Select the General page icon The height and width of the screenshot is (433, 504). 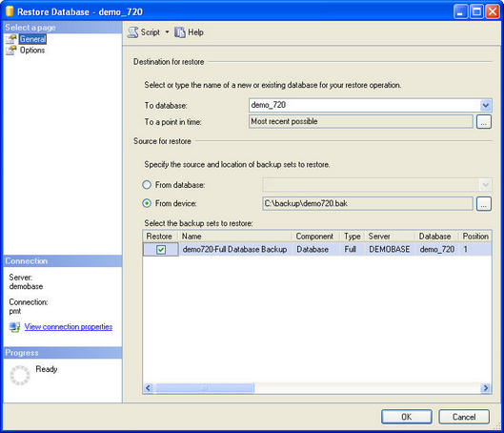coord(10,39)
